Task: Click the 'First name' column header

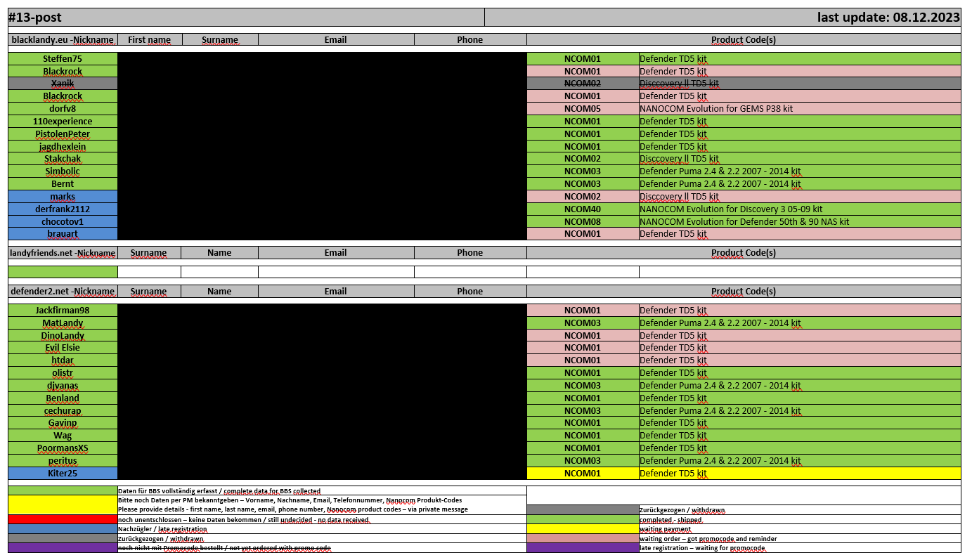Action: pos(150,40)
